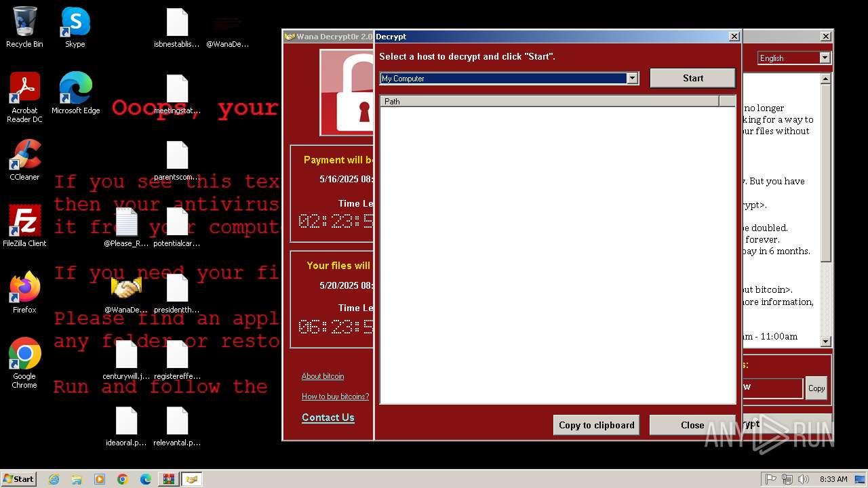Click scroll up arrow in message text
This screenshot has height=488, width=868.
tap(825, 79)
